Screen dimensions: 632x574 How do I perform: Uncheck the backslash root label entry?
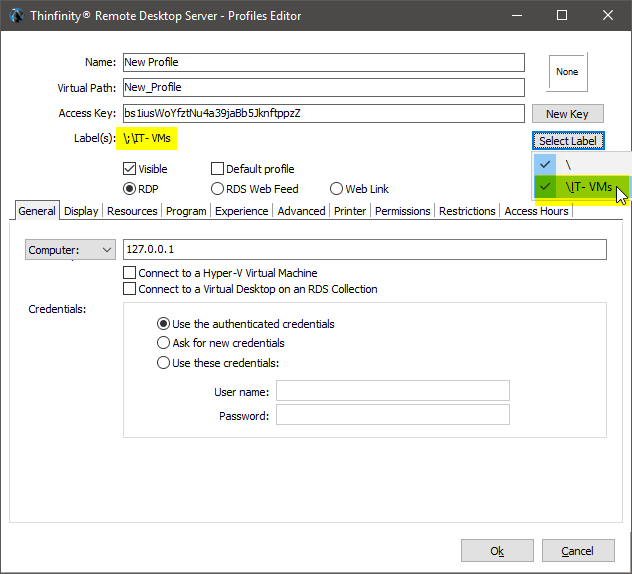581,164
